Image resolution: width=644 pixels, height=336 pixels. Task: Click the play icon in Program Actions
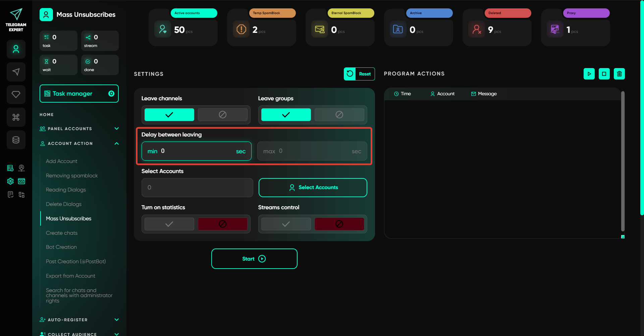589,74
